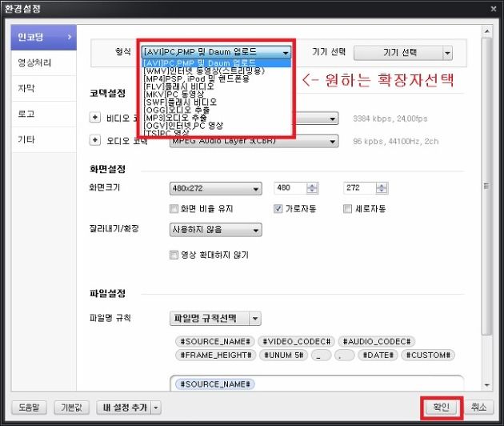Select the 로고 tab
Viewport: 504px width, 426px height.
click(x=44, y=114)
